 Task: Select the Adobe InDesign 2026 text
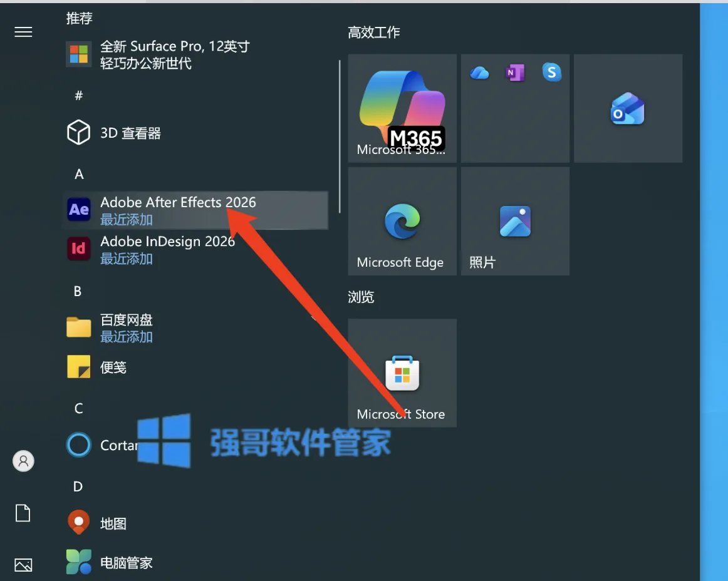(168, 241)
